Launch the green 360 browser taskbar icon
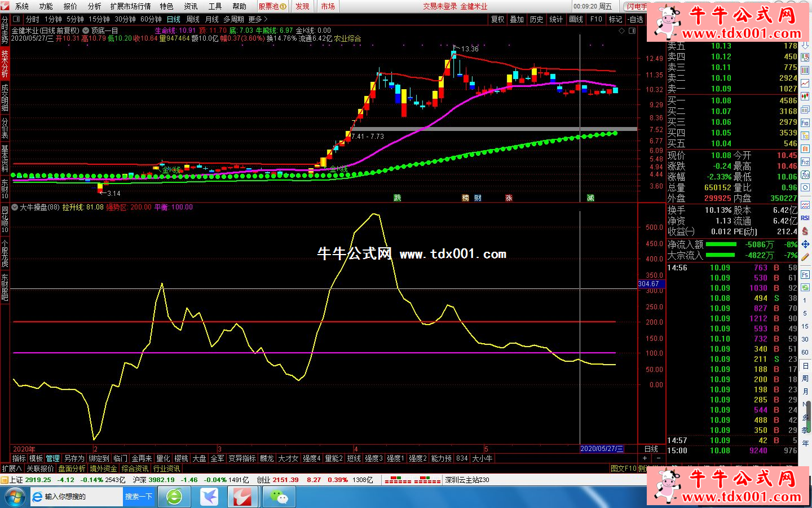Image resolution: width=812 pixels, height=508 pixels. click(x=174, y=497)
